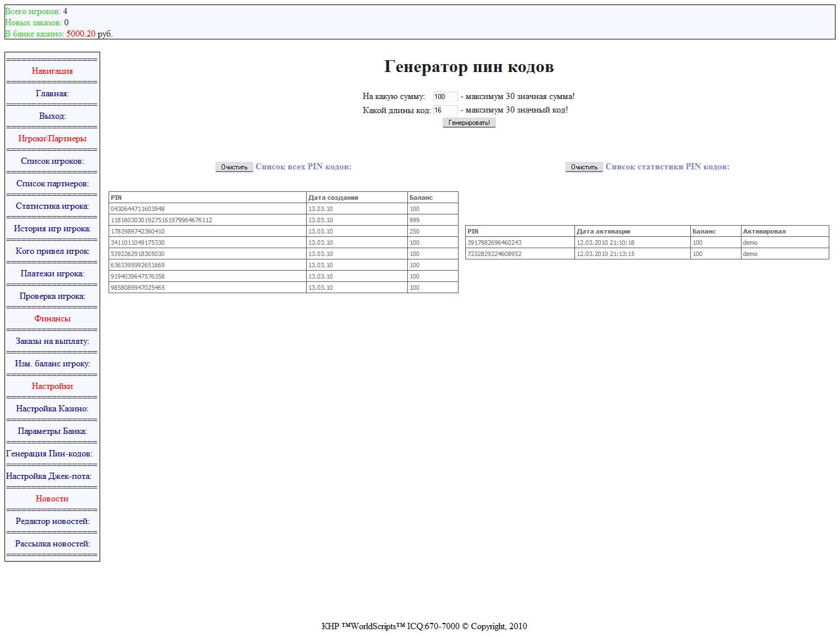The width and height of the screenshot is (840, 637).
Task: Select Платежи игрока in the sidebar
Action: 52,273
